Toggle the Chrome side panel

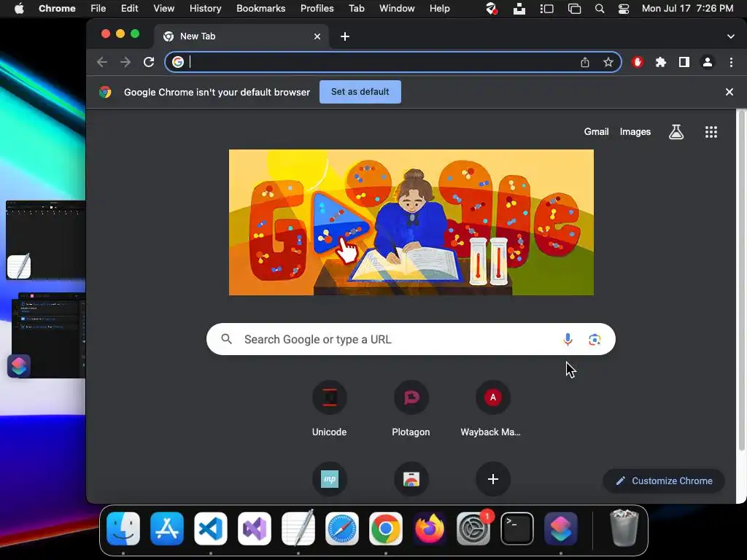[x=684, y=62]
